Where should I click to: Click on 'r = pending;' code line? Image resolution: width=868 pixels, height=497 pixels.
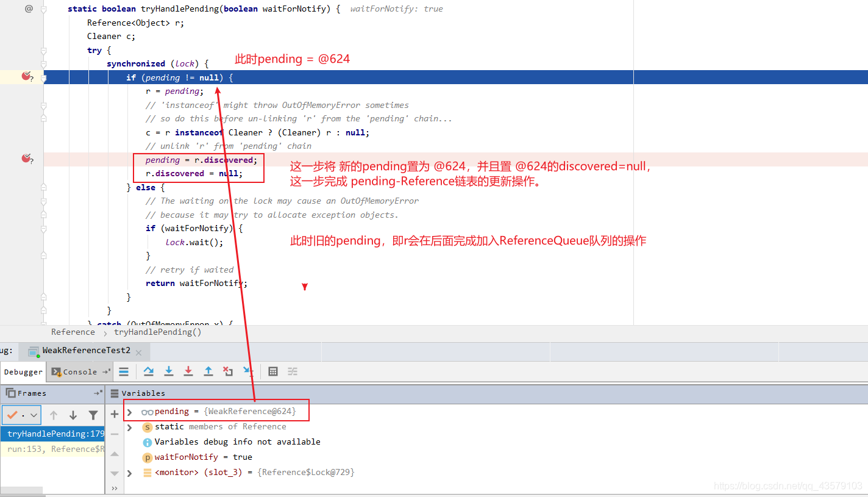coord(175,91)
